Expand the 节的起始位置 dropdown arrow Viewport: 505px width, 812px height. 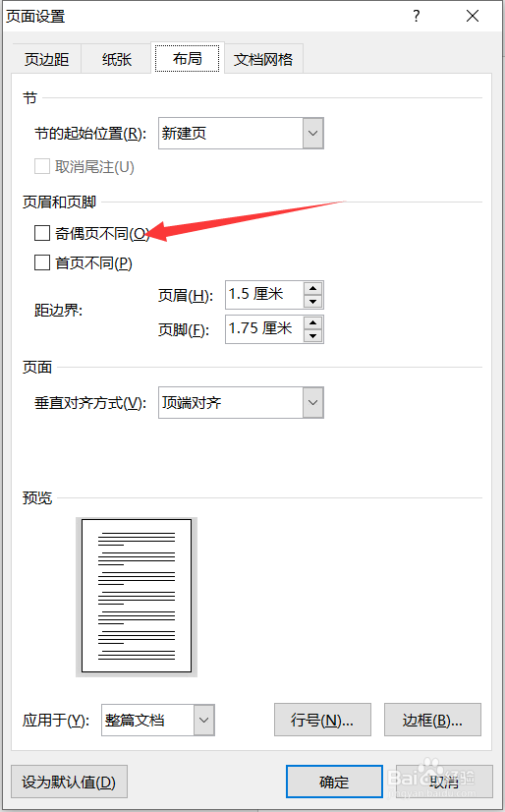pos(313,133)
